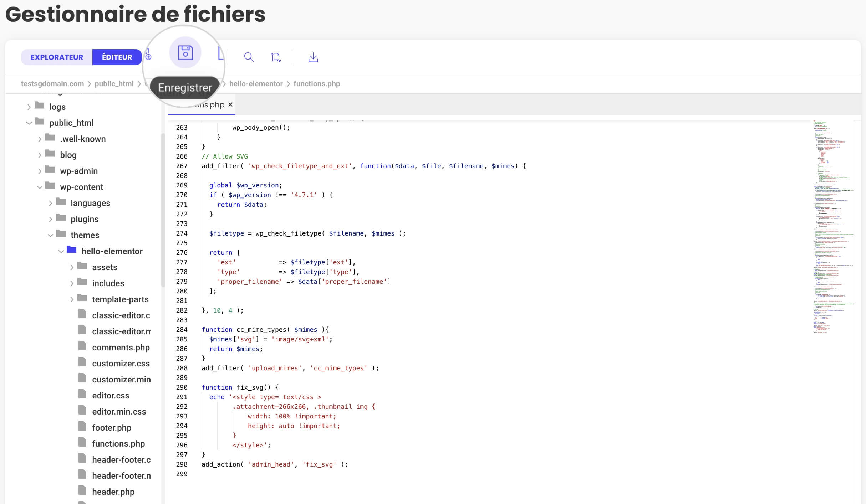
Task: Collapse the wp-content folder chevron
Action: coord(40,187)
